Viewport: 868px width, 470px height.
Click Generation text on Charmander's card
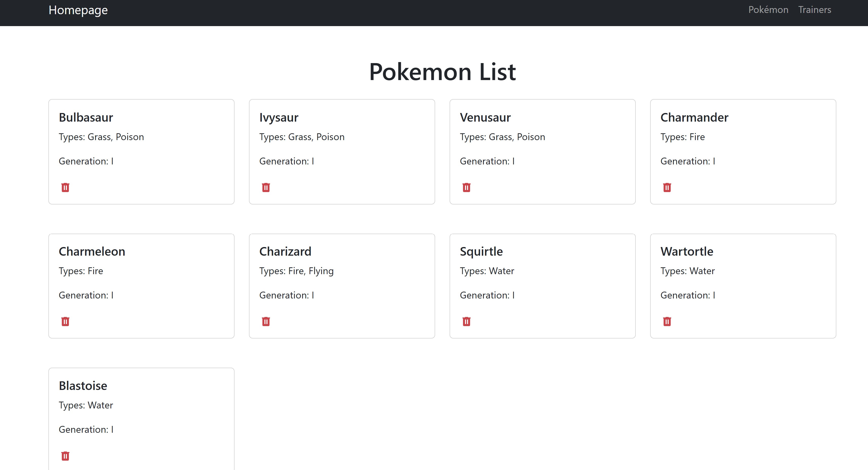(687, 161)
